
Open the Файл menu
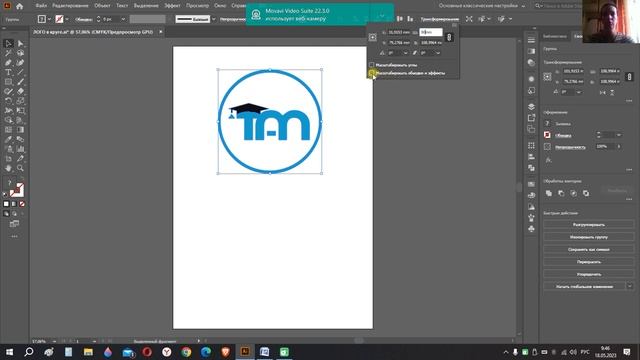click(41, 6)
